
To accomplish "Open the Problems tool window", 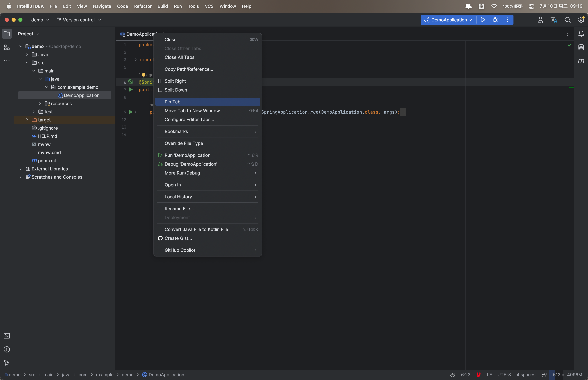I will (x=7, y=349).
